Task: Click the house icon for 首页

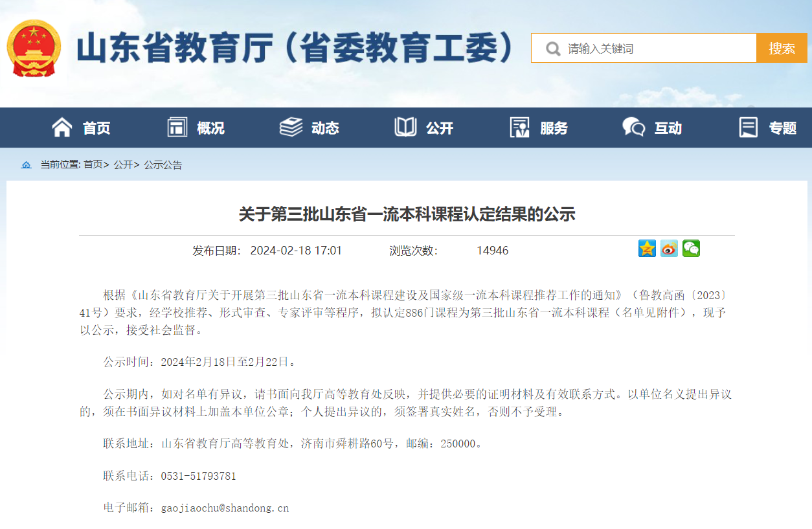Action: click(x=62, y=128)
